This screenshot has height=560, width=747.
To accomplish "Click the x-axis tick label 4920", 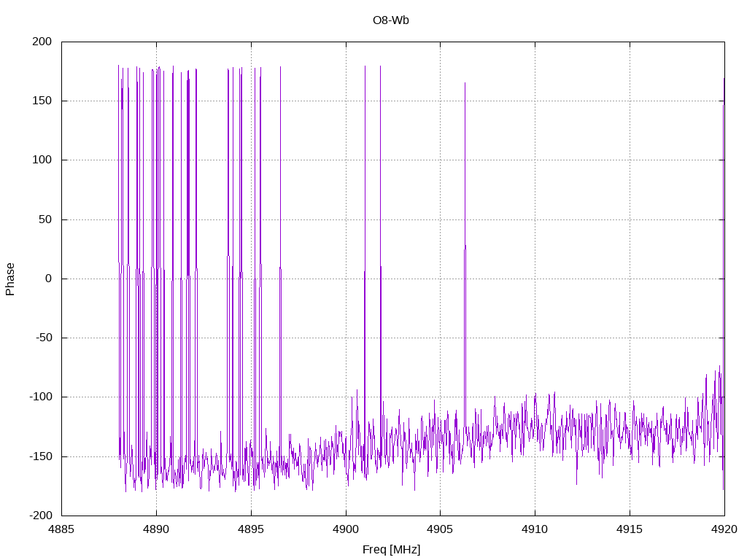I will pos(724,529).
